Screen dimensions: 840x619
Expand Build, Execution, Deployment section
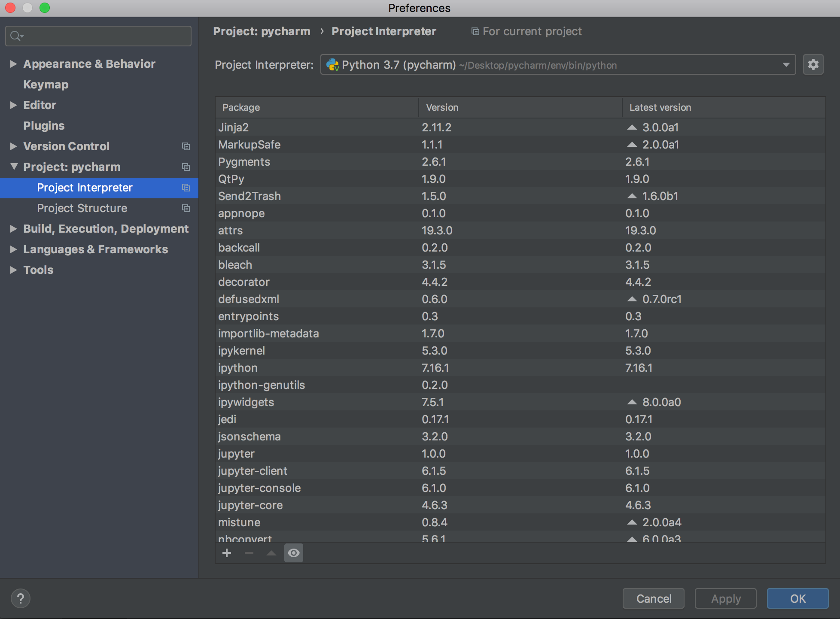13,229
